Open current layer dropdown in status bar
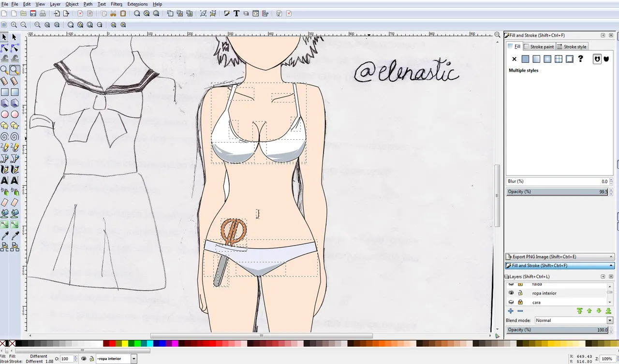This screenshot has height=364, width=619. click(x=134, y=359)
